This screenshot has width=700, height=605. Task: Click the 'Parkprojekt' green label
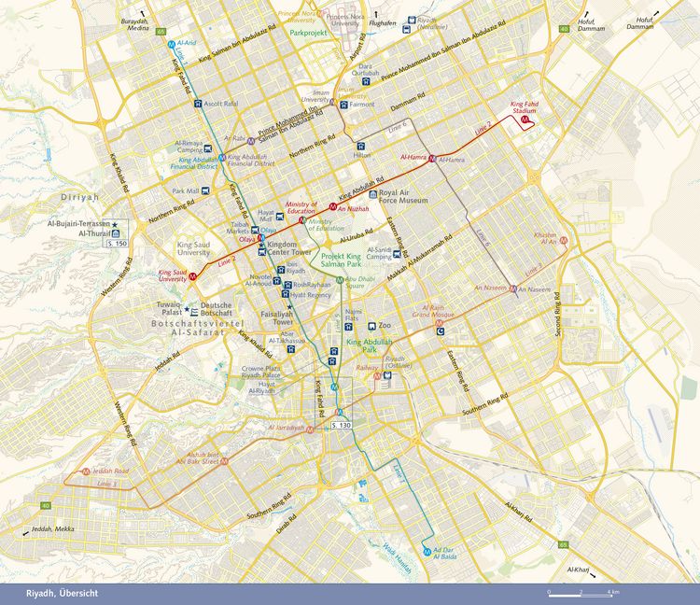(x=309, y=33)
